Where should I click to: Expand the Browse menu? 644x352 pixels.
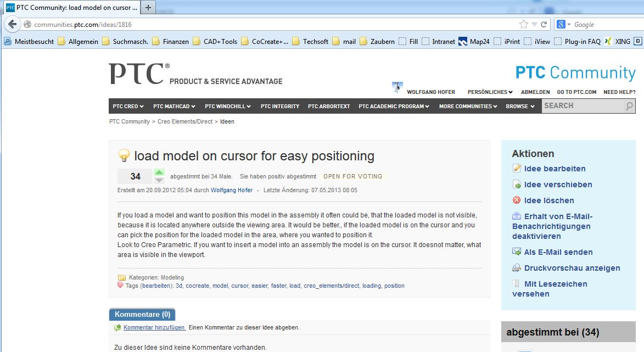point(520,106)
